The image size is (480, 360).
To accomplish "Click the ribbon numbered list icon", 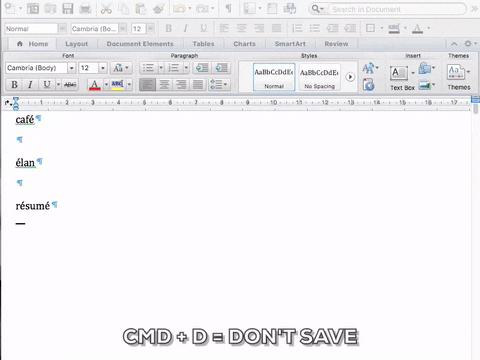I will pyautogui.click(x=173, y=68).
